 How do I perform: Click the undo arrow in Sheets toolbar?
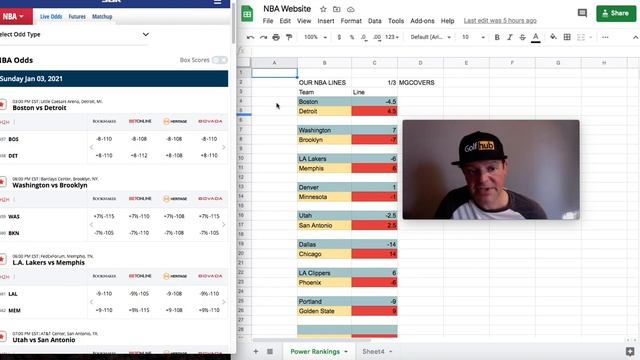250,37
